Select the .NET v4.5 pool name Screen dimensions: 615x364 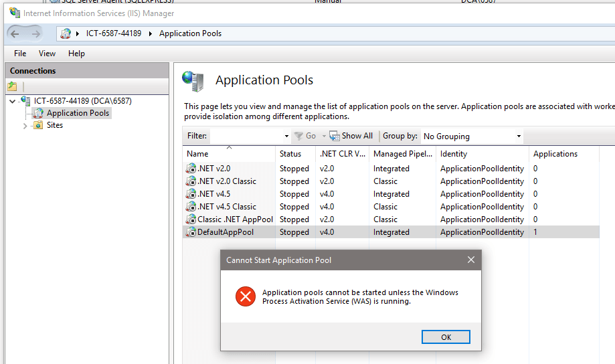point(213,194)
